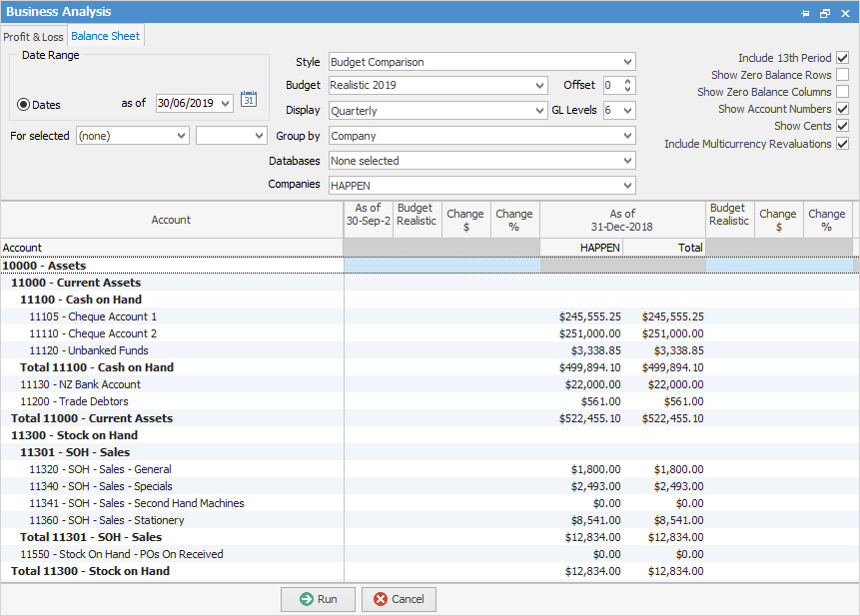Select the Balance Sheet tab
Image resolution: width=860 pixels, height=616 pixels.
click(106, 36)
